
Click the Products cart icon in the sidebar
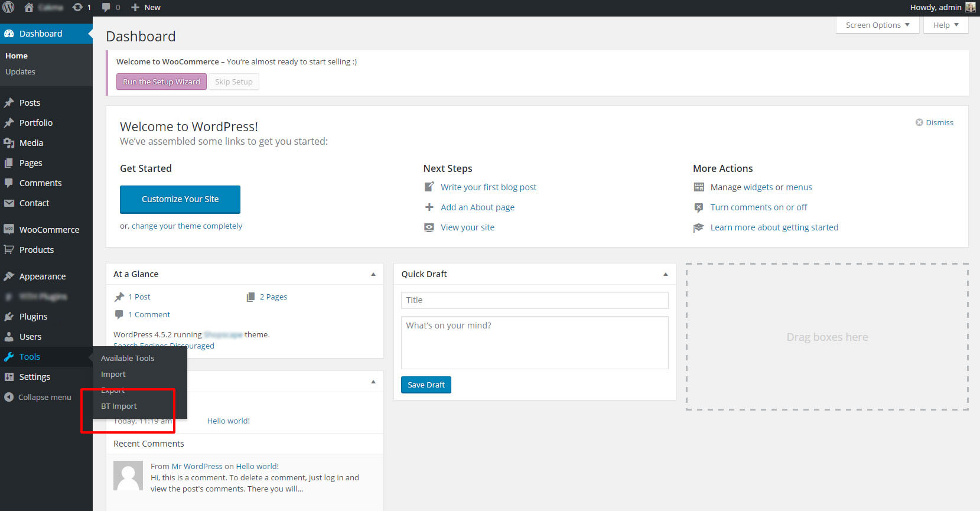(x=9, y=250)
